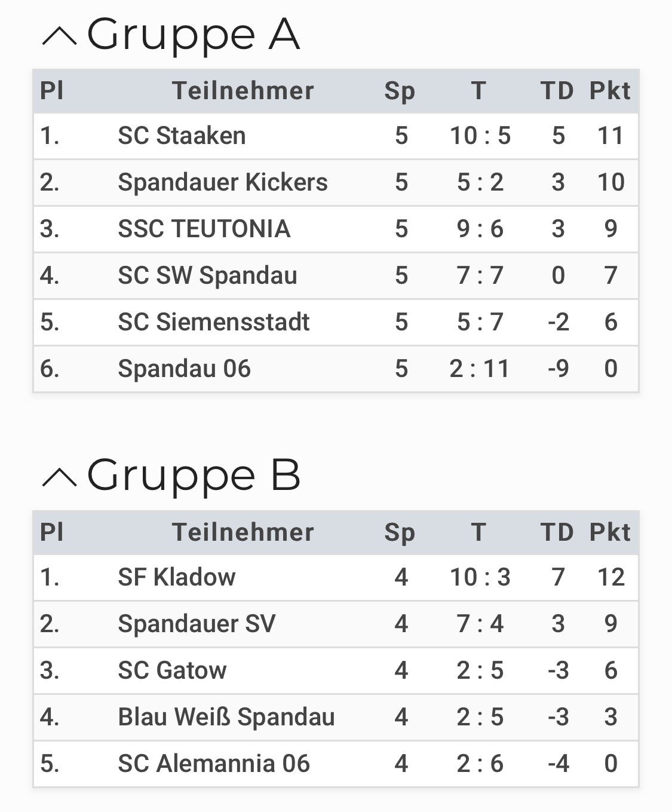Open the SC SW Spandau entry
This screenshot has height=812, width=672.
pyautogui.click(x=207, y=276)
